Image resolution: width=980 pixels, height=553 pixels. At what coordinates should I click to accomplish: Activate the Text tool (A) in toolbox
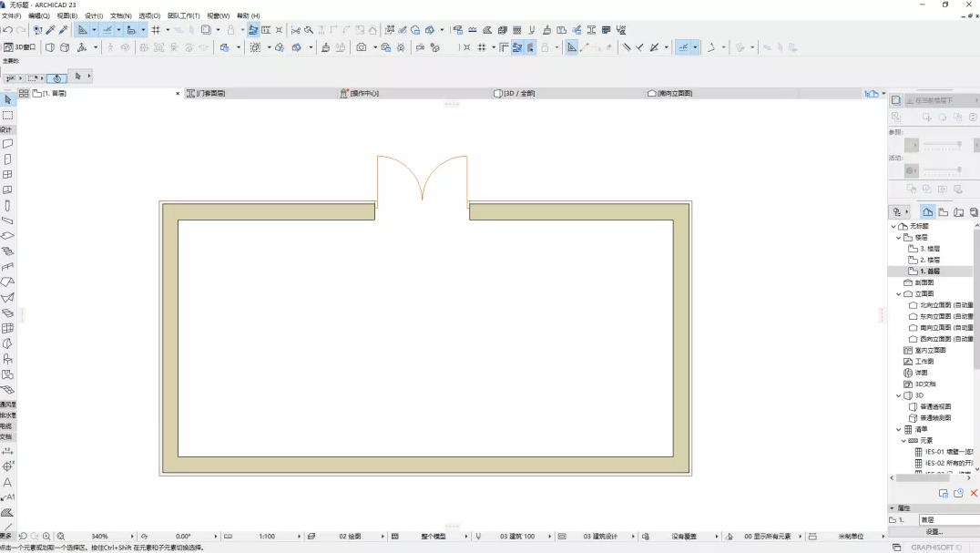point(7,482)
